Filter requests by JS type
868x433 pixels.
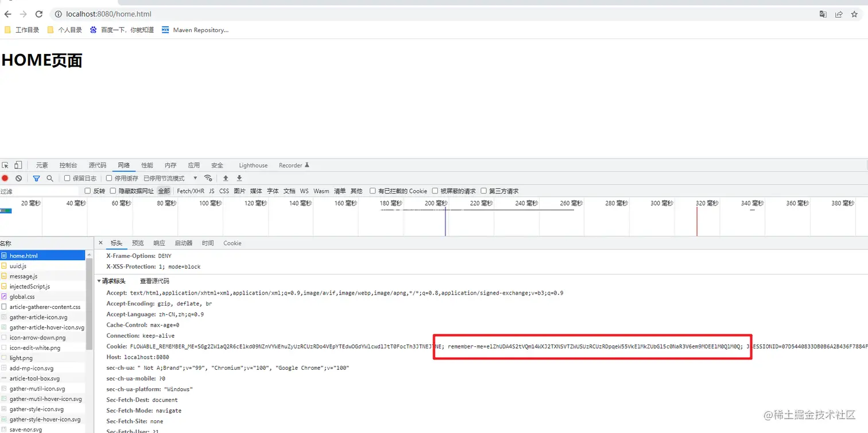coord(212,191)
